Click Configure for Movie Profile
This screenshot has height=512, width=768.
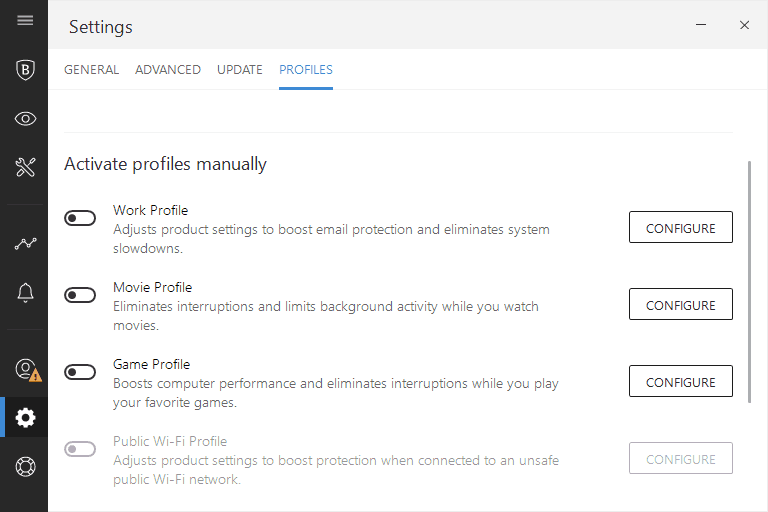pos(681,304)
